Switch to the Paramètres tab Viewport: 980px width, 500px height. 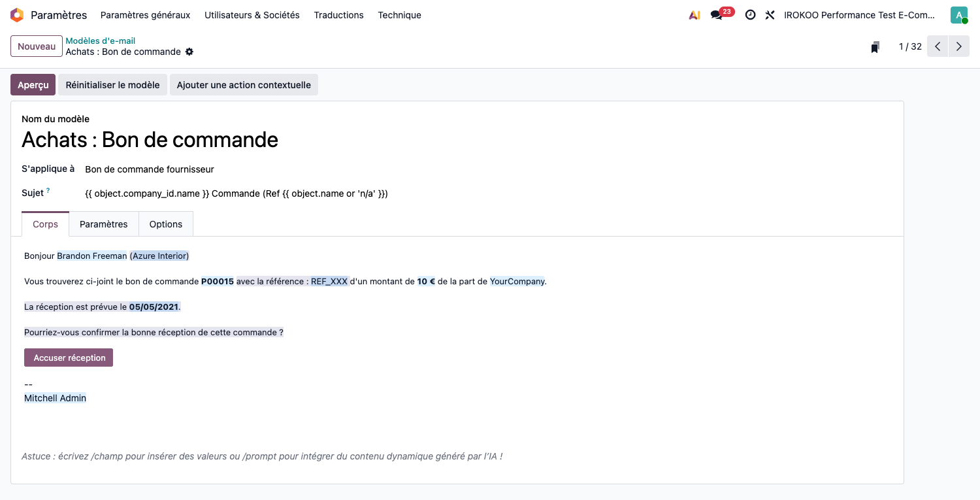pyautogui.click(x=104, y=224)
